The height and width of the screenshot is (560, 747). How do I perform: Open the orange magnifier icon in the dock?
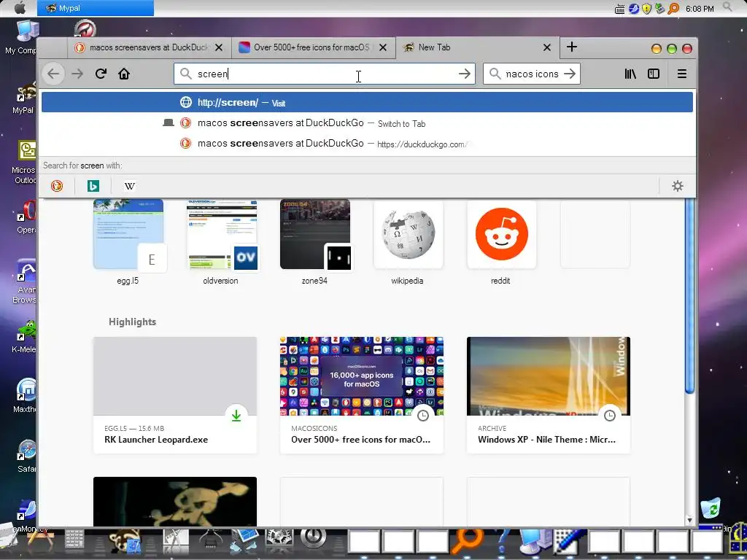point(467,541)
